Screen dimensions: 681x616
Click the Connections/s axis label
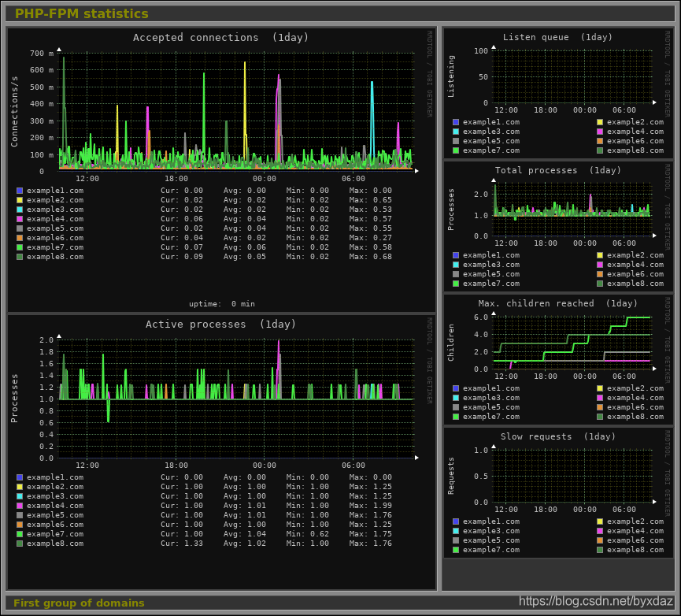point(15,111)
